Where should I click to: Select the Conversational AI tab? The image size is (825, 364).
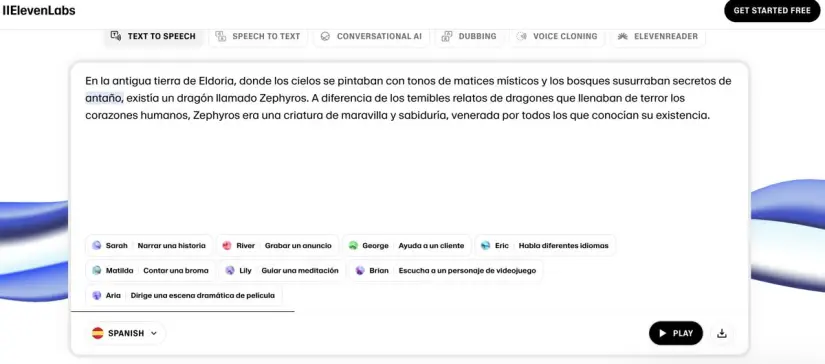pyautogui.click(x=371, y=36)
